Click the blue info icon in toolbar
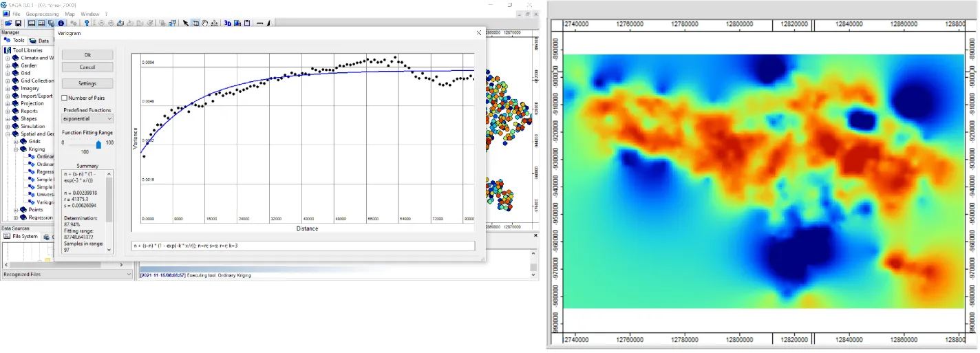 (61, 23)
